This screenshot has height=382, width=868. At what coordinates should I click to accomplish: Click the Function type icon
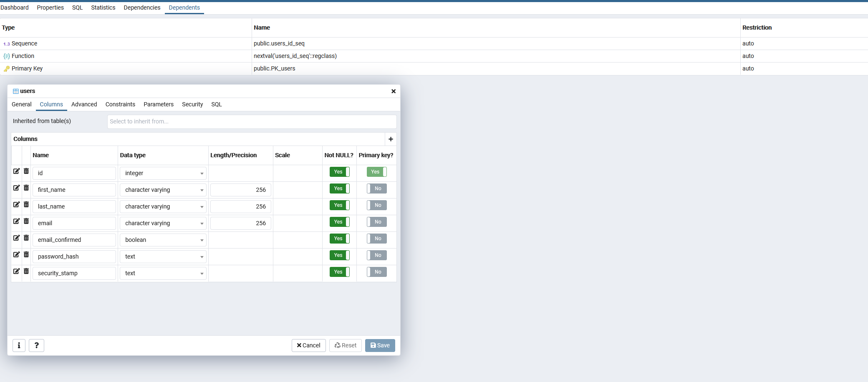click(7, 56)
